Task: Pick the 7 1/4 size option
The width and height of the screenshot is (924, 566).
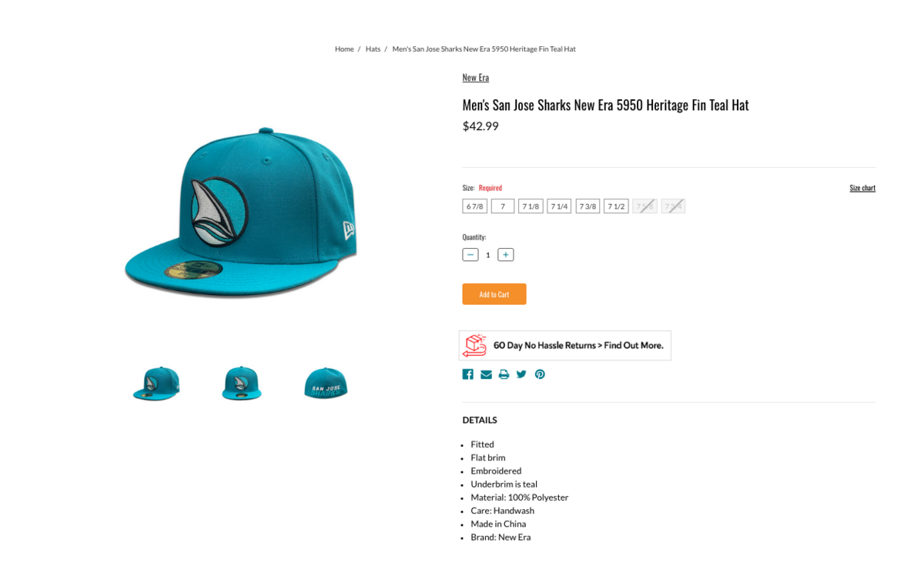Action: [559, 206]
